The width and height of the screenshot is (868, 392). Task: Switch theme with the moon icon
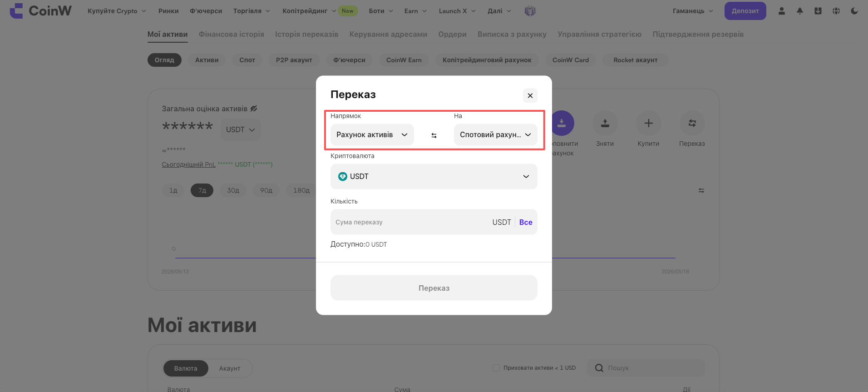(854, 11)
